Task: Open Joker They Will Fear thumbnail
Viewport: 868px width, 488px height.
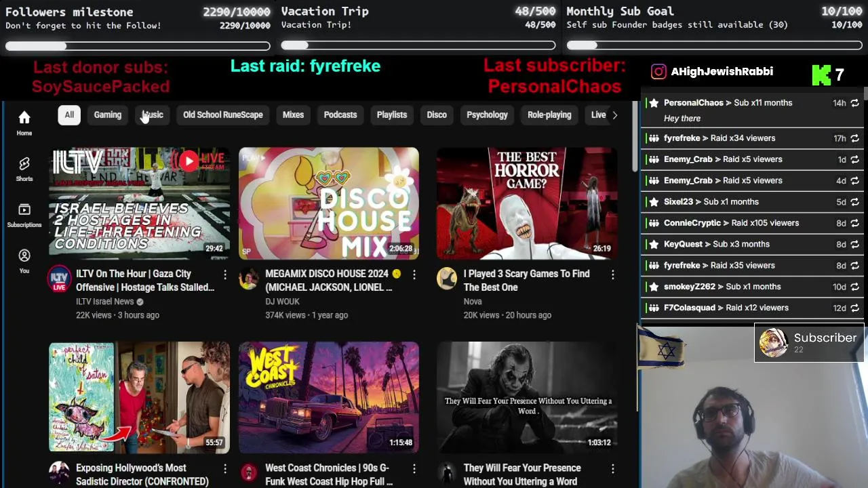Action: 527,398
